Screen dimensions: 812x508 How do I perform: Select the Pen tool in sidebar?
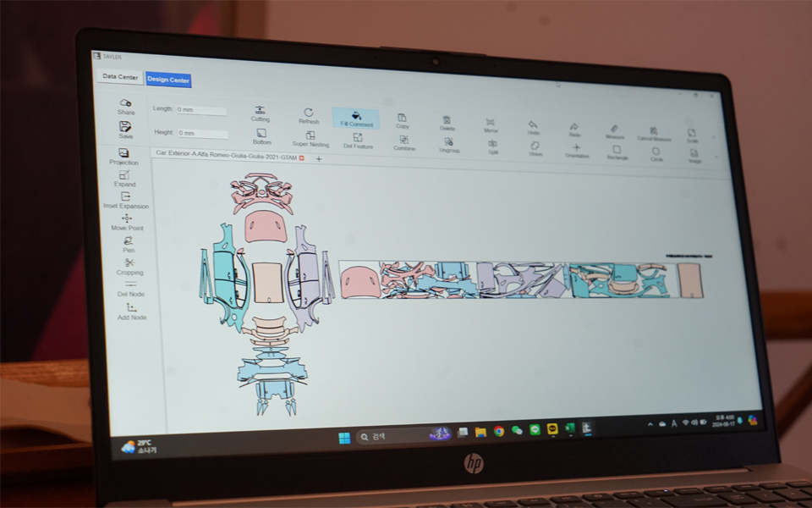[129, 244]
